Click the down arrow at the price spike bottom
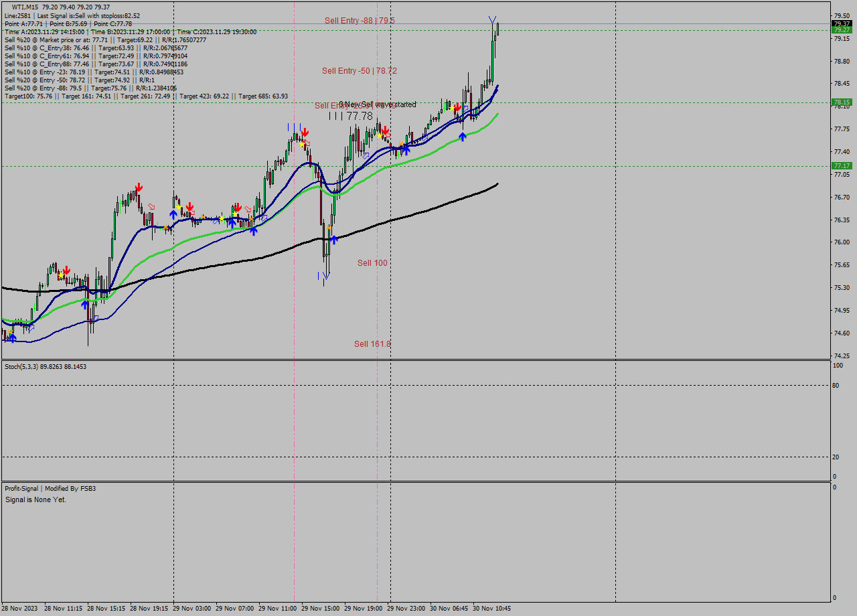Screen dimensions: 857x616 325,275
